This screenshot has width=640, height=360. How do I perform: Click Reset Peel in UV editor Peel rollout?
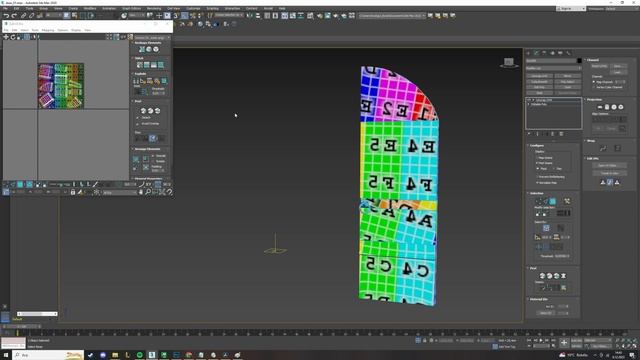pos(157,111)
